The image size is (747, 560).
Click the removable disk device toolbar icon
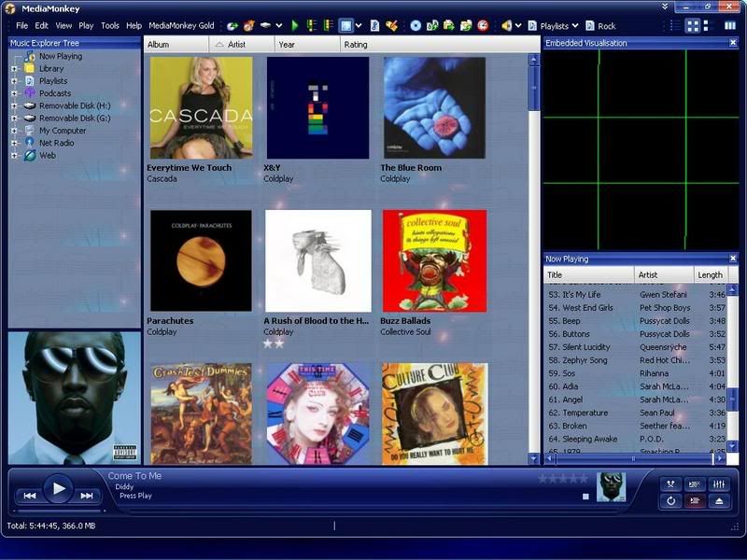pyautogui.click(x=266, y=26)
